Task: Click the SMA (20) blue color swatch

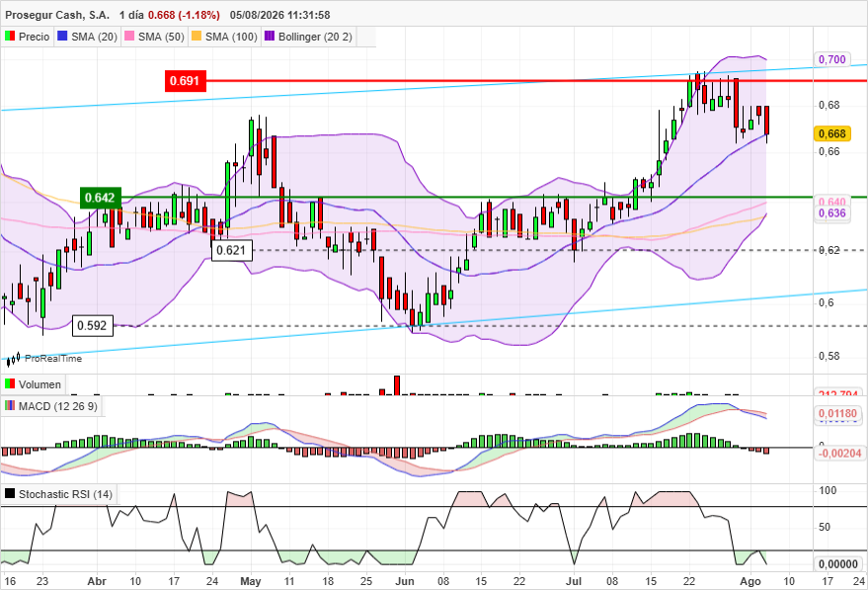Action: point(62,37)
